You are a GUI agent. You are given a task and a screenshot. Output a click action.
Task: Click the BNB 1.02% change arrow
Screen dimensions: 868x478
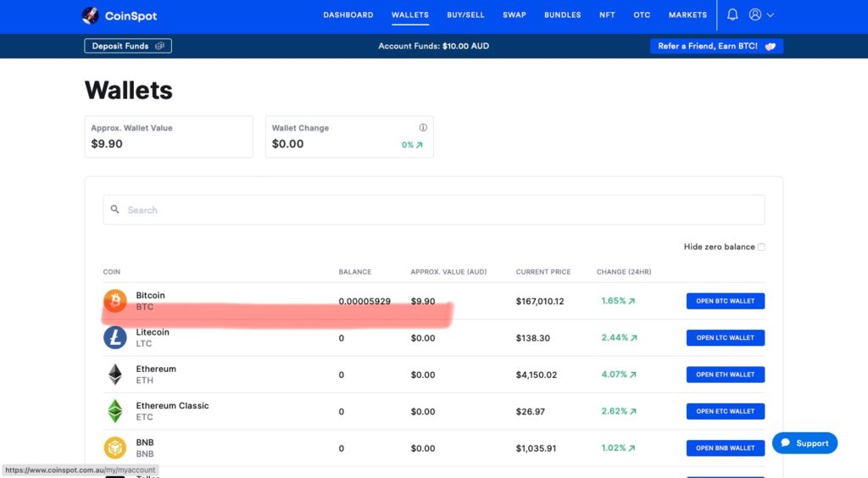[632, 448]
